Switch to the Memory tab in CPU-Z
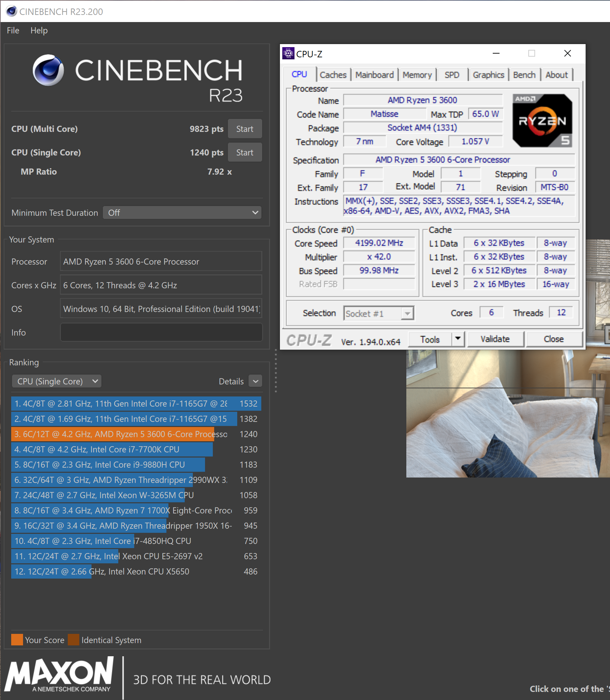 417,75
